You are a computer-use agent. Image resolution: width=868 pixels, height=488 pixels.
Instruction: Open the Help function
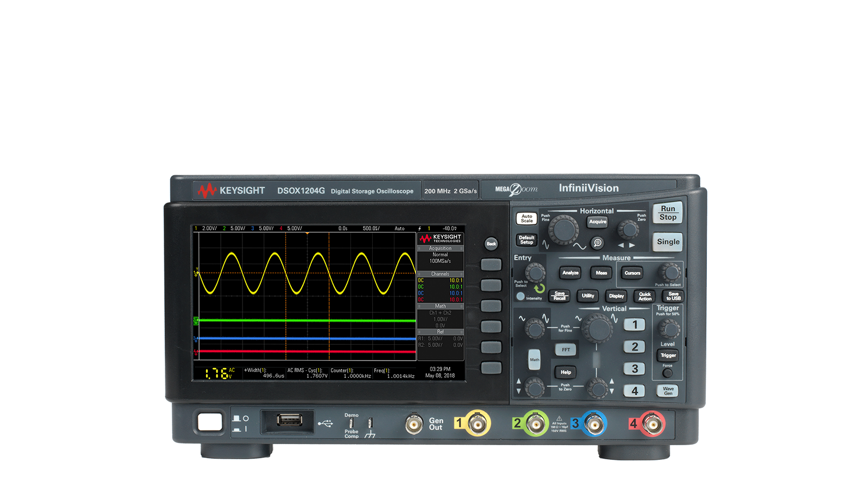(566, 373)
